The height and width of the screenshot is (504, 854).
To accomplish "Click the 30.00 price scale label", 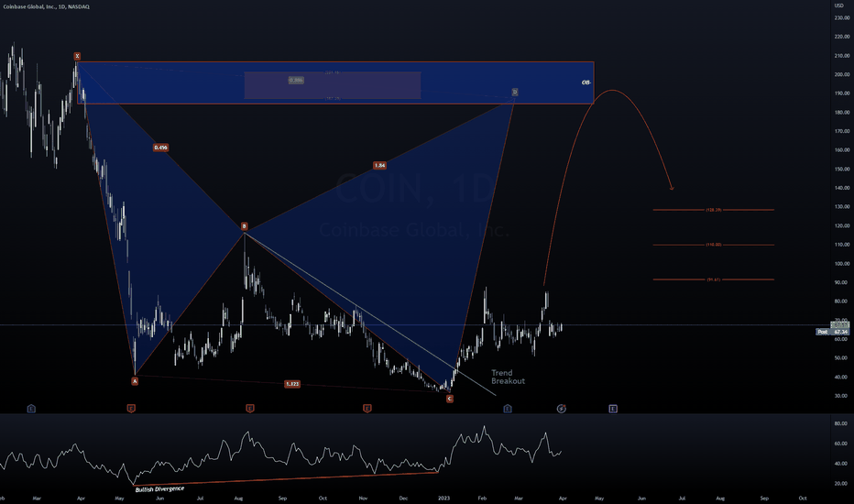I will (x=842, y=396).
